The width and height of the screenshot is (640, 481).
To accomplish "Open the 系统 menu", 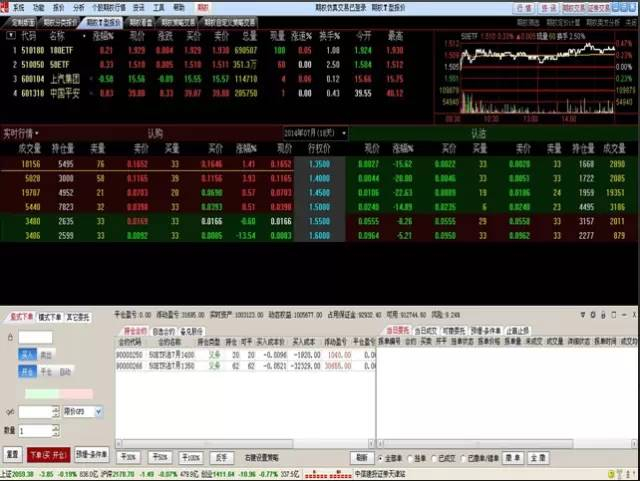I will pyautogui.click(x=18, y=7).
